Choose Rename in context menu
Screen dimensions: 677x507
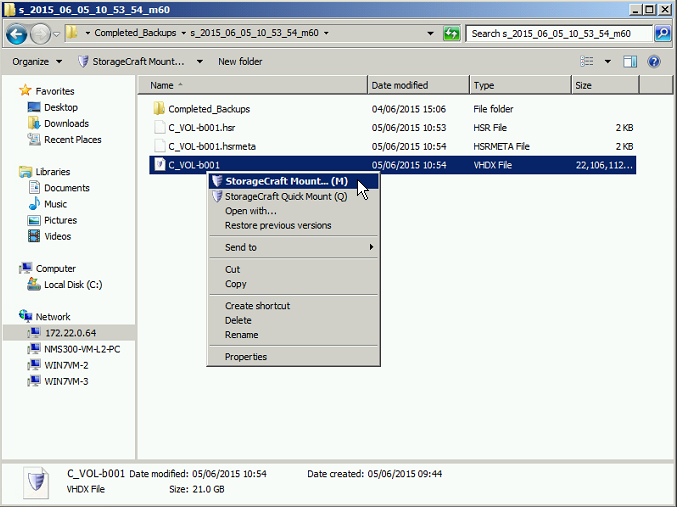(294, 335)
